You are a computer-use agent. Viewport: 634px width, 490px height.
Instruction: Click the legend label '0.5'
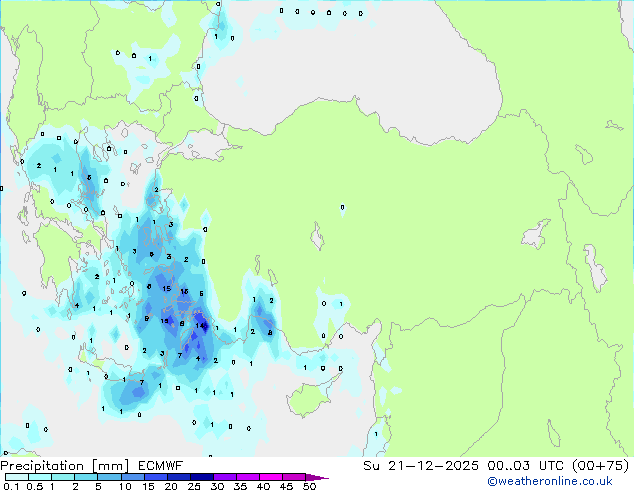[x=35, y=486]
